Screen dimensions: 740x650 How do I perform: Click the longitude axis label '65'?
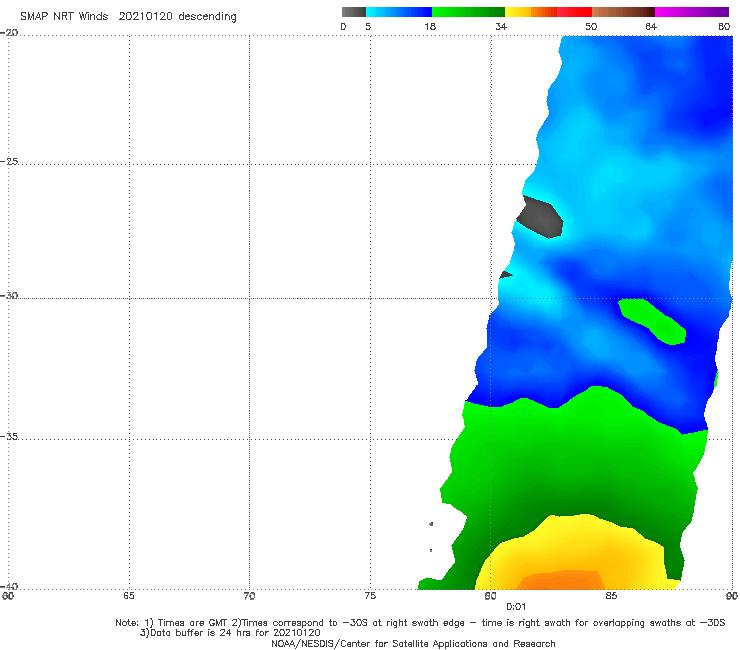click(129, 596)
